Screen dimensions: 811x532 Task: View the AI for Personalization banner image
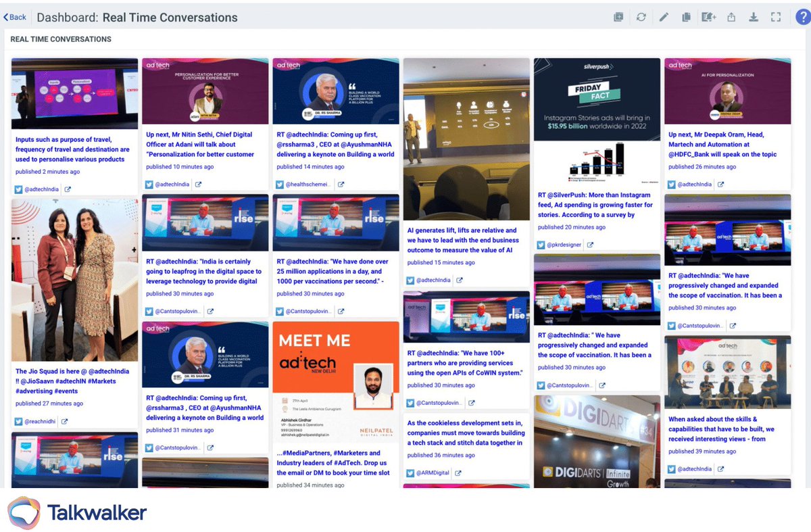727,92
